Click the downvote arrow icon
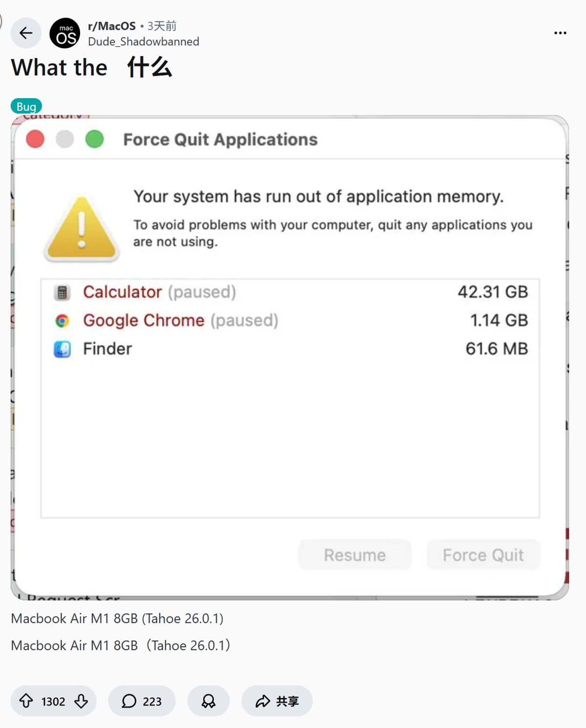This screenshot has height=728, width=586. [x=80, y=701]
